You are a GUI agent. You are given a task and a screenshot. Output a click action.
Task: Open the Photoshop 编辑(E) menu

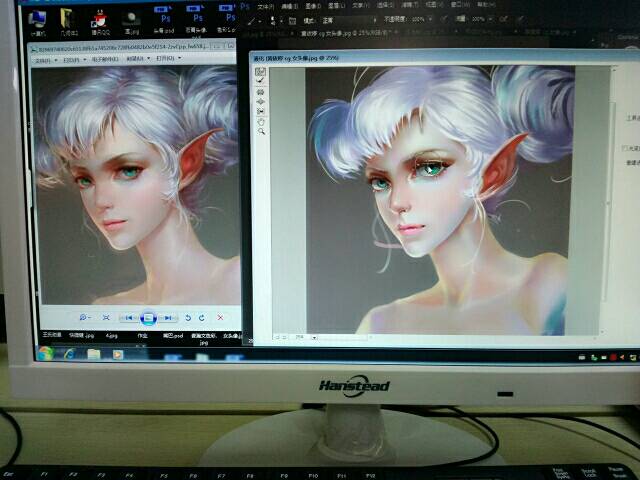(x=289, y=6)
